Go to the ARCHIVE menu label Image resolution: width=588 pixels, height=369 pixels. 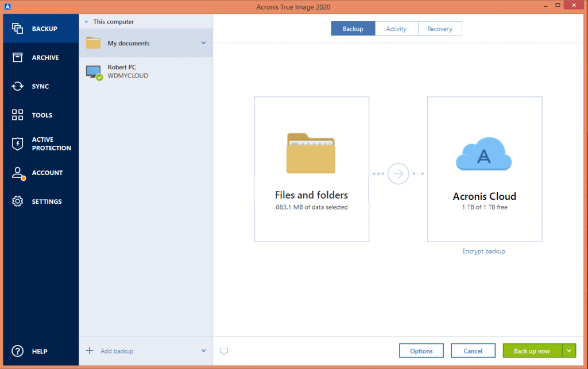pos(45,57)
